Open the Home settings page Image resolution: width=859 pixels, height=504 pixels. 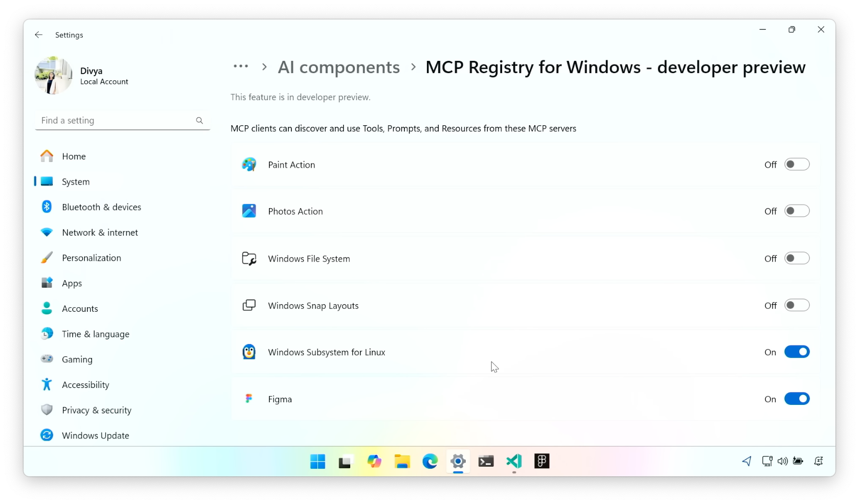coord(123,156)
